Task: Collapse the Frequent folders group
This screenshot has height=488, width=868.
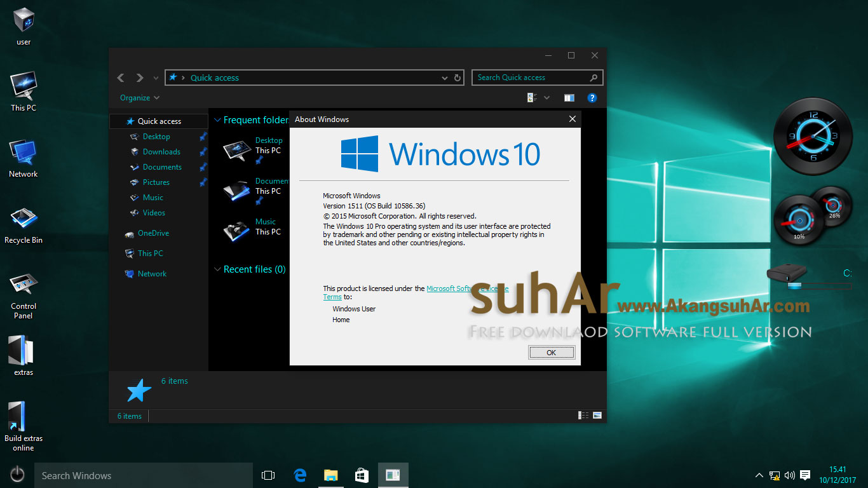Action: click(218, 120)
